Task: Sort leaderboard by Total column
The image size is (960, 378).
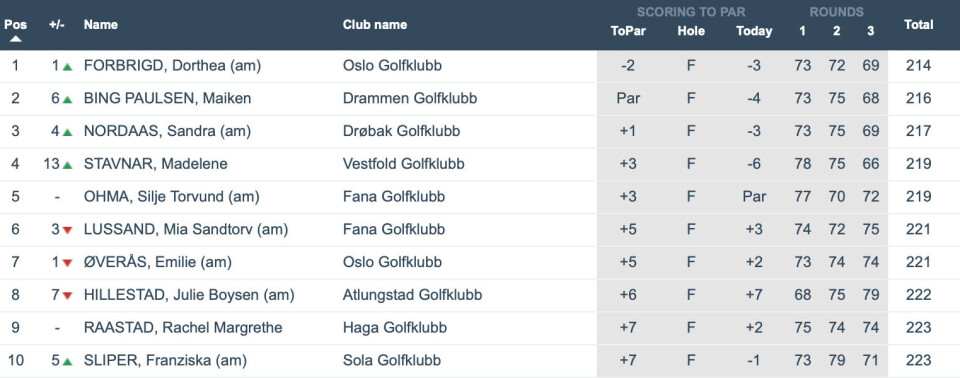Action: [918, 25]
